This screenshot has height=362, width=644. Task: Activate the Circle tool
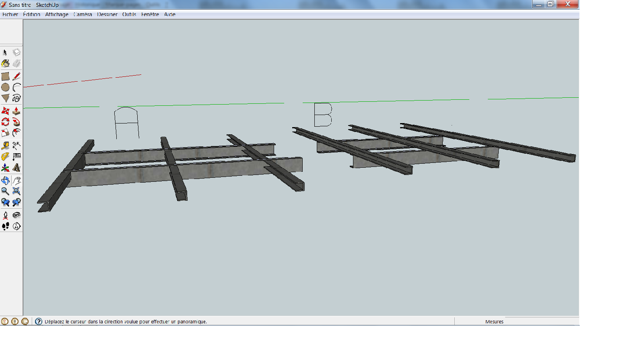click(x=5, y=87)
